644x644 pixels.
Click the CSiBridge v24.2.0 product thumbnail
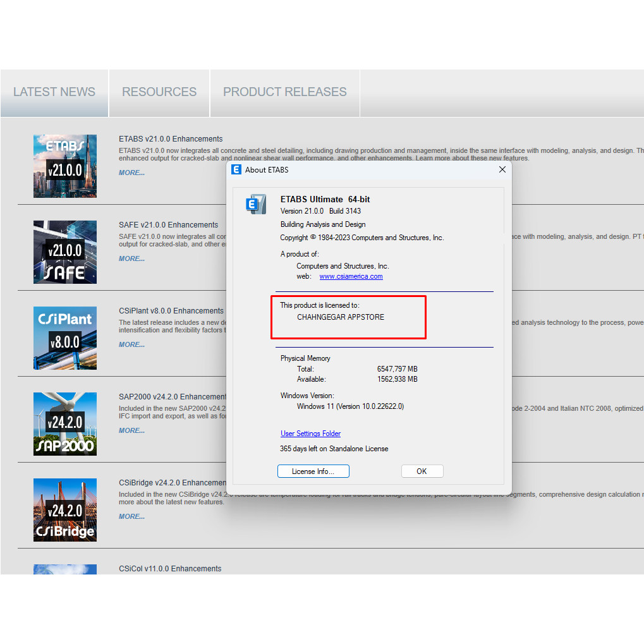pos(65,510)
